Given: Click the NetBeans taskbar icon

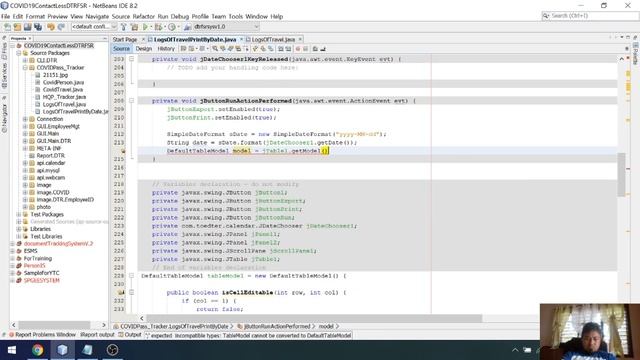Looking at the screenshot, I should tap(62, 350).
